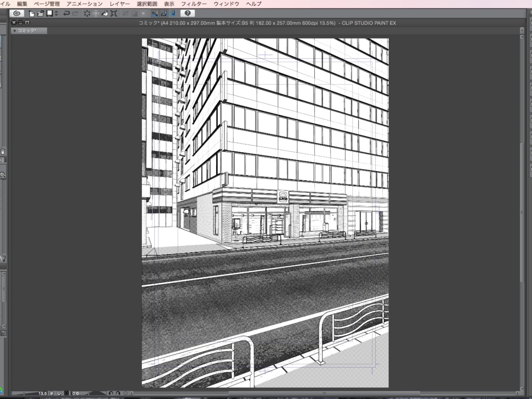The height and width of the screenshot is (399, 532).
Task: Click the deselect toolbar icon
Action: coord(126,14)
